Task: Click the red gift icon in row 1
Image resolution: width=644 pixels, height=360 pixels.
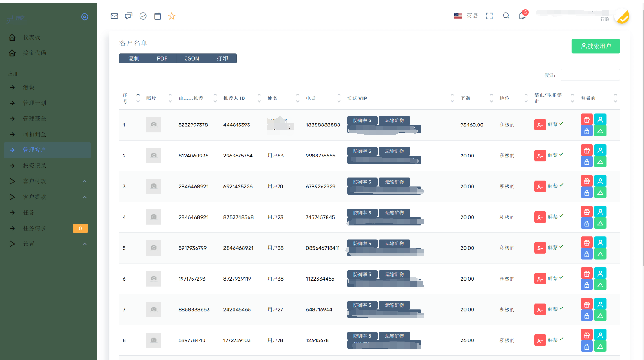Action: coord(587,120)
